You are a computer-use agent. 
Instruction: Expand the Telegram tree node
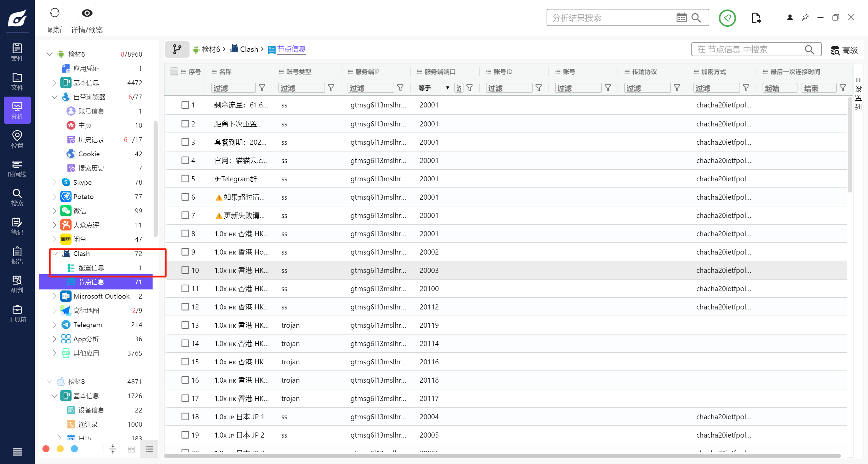(55, 325)
